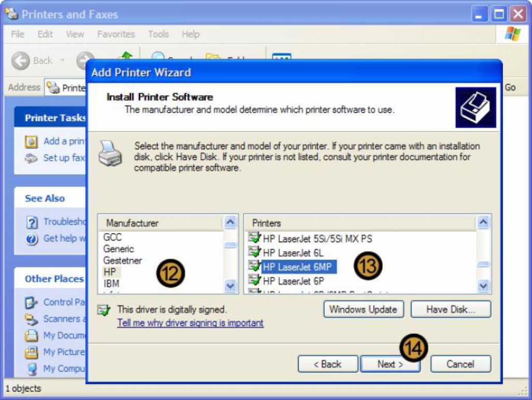Screen dimensions: 532x400
Task: Maximize the Printers and Faxes window
Action: [x=499, y=15]
